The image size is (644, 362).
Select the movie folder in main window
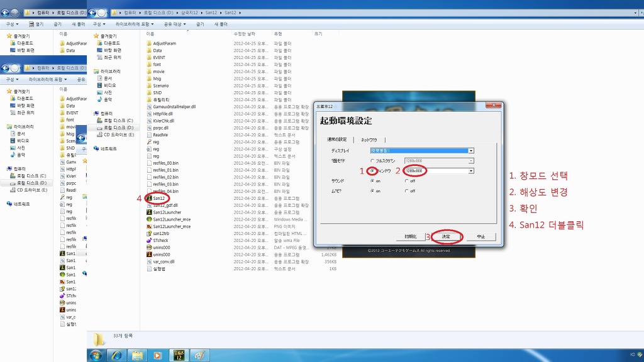coord(158,72)
